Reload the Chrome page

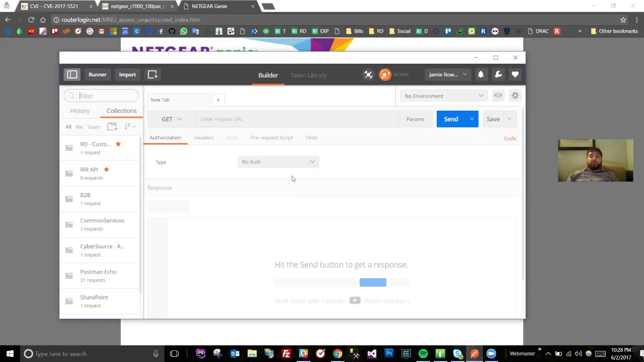coord(31,20)
